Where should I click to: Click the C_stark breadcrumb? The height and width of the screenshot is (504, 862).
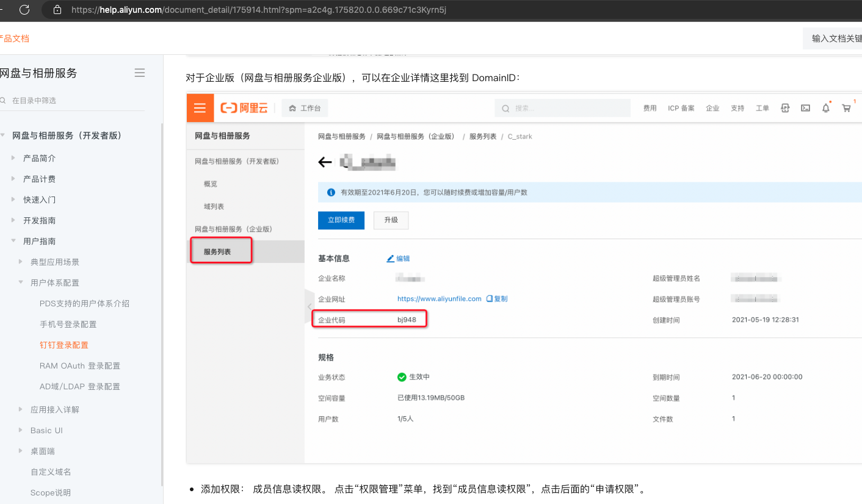520,137
